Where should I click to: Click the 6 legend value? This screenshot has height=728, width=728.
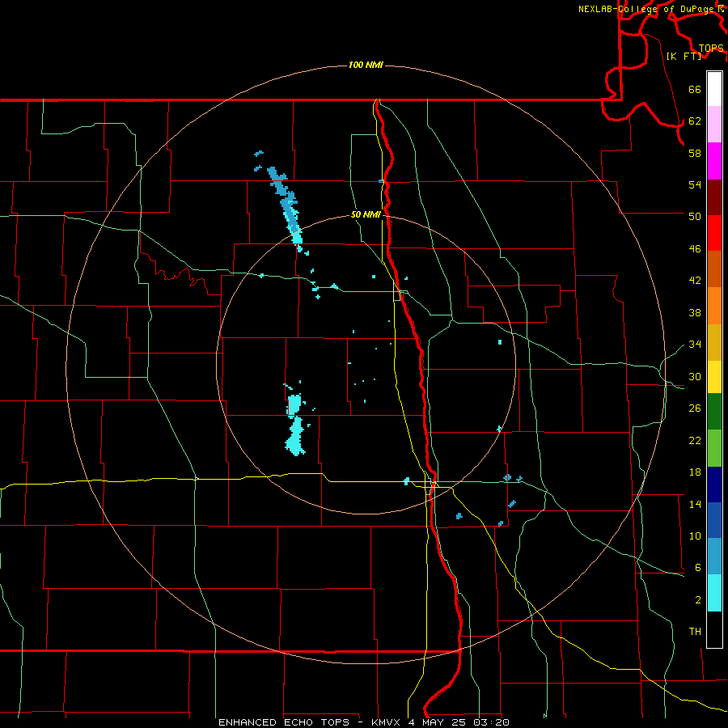click(698, 568)
